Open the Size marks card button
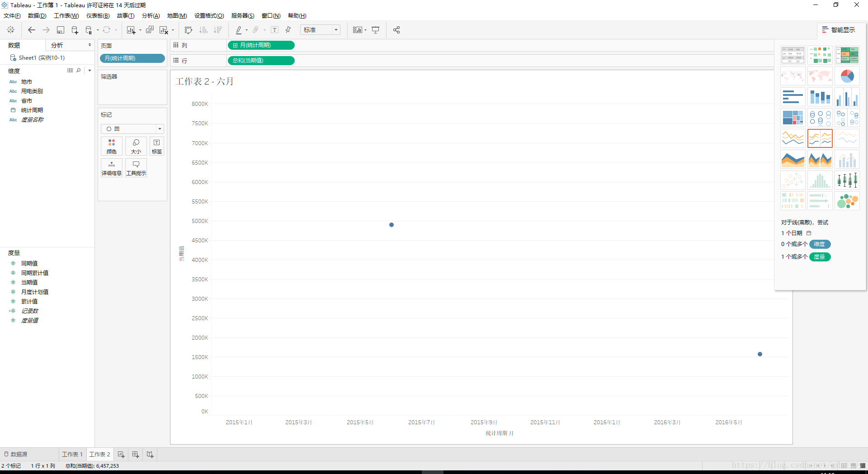Image resolution: width=868 pixels, height=474 pixels. point(136,146)
